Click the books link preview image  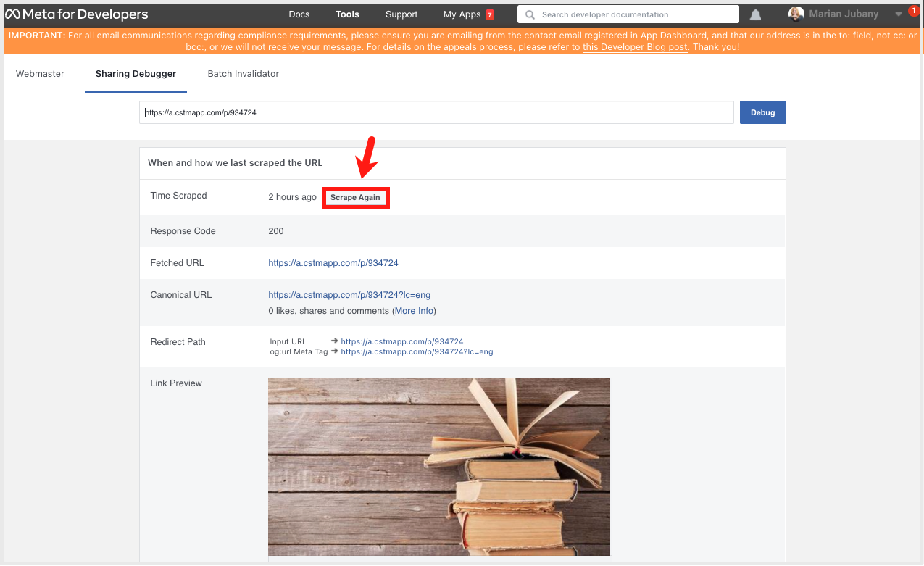(438, 466)
